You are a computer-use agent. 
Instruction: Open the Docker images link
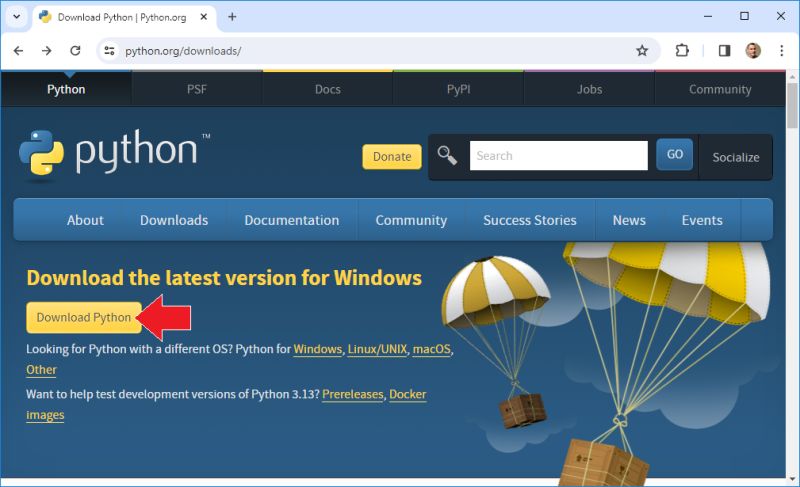[408, 394]
